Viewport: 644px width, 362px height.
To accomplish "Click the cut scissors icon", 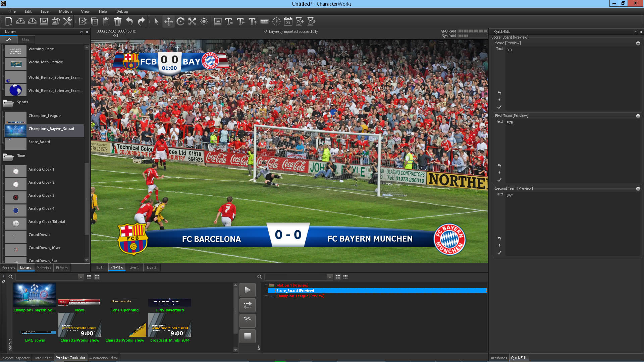I will tap(83, 21).
